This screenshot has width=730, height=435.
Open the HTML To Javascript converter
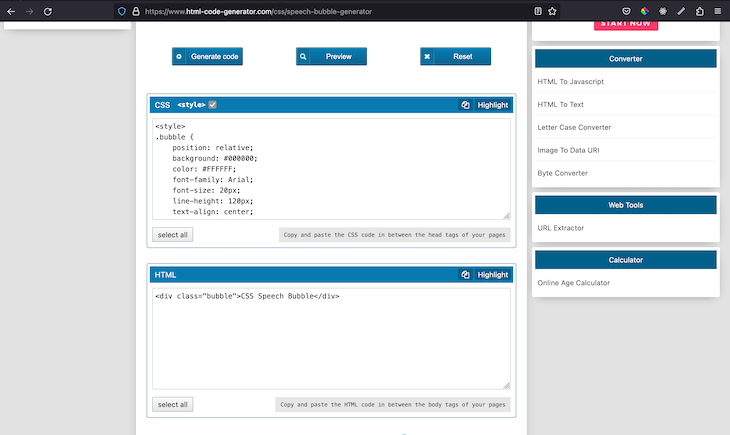571,81
